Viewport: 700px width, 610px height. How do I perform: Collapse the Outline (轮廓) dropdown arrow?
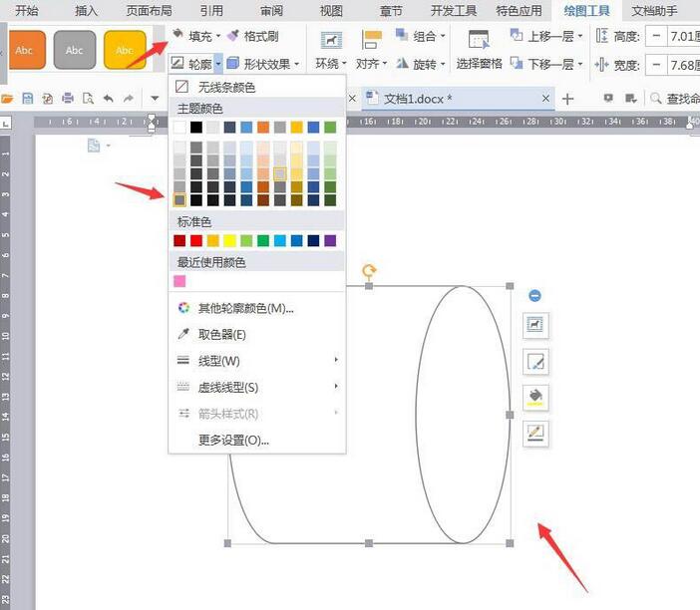[218, 64]
